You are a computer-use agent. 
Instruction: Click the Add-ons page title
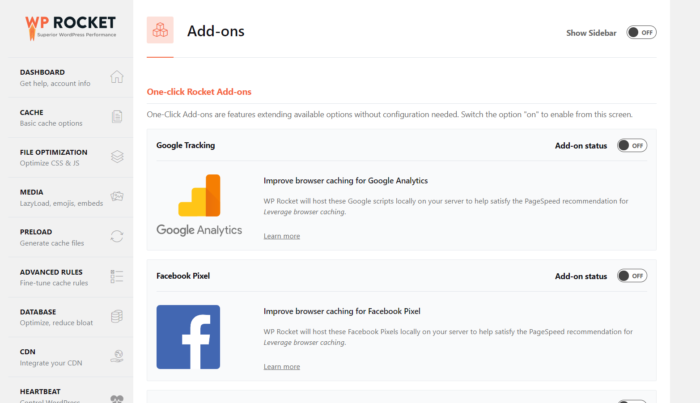pos(216,31)
